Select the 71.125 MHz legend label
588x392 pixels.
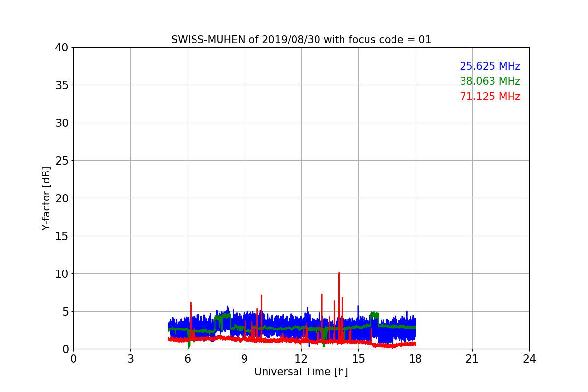point(490,97)
